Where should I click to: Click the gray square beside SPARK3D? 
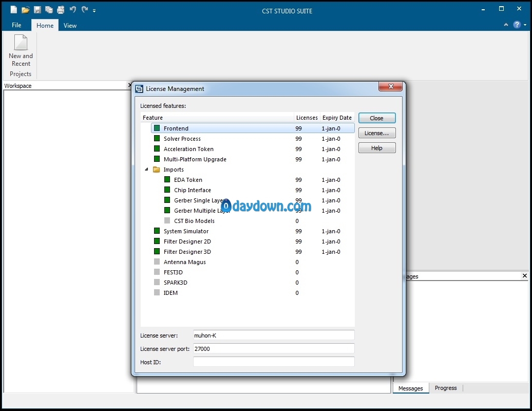(157, 282)
